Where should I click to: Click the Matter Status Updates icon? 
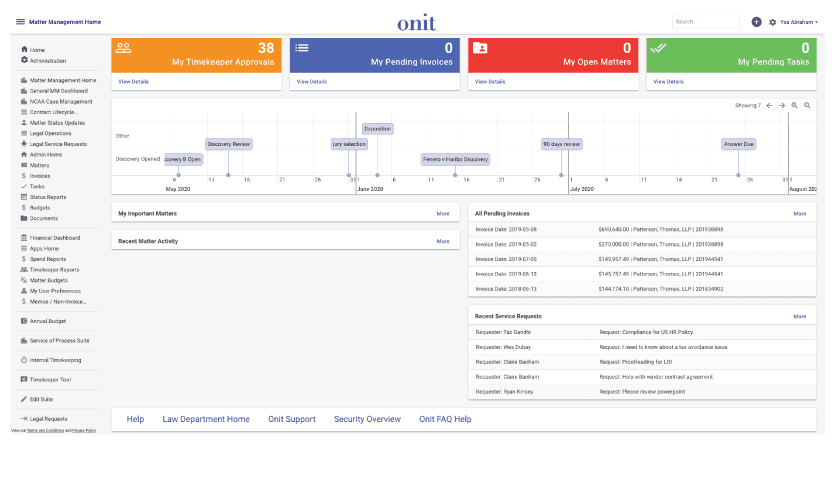24,123
